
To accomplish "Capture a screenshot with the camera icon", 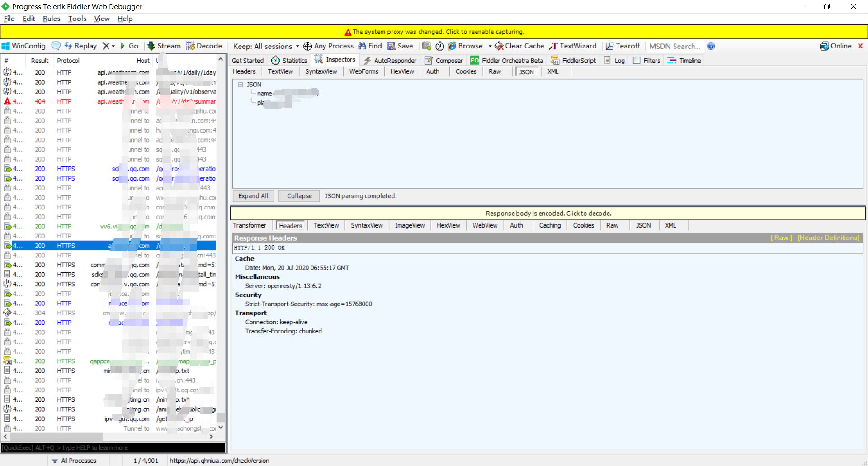I will pos(426,46).
